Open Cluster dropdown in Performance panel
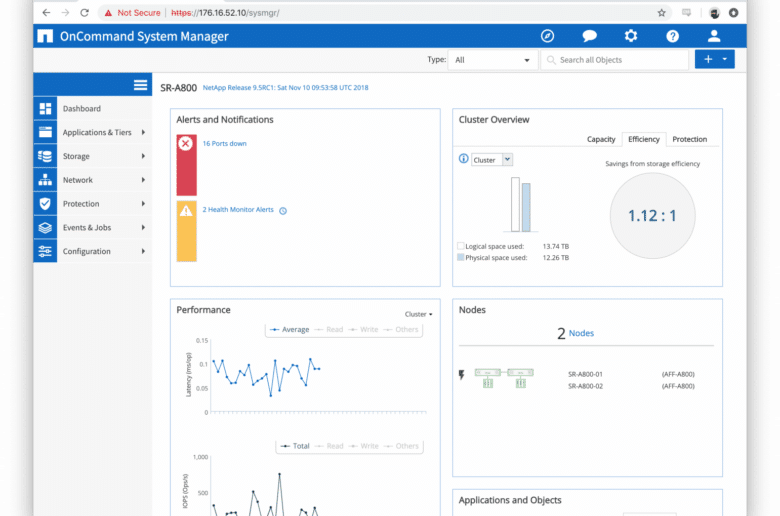The image size is (780, 516). pos(418,314)
